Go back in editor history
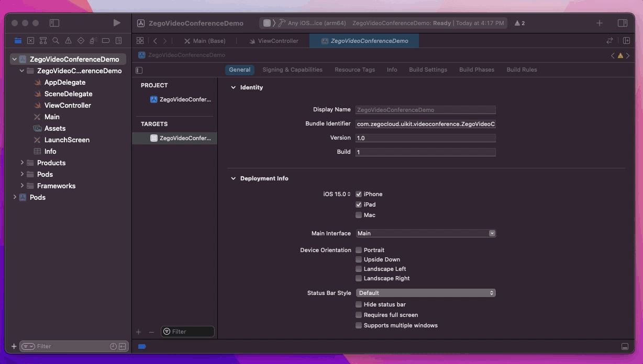 pos(155,41)
